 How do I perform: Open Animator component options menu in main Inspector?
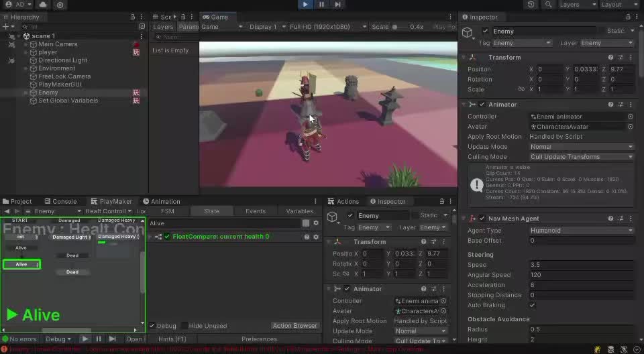631,105
